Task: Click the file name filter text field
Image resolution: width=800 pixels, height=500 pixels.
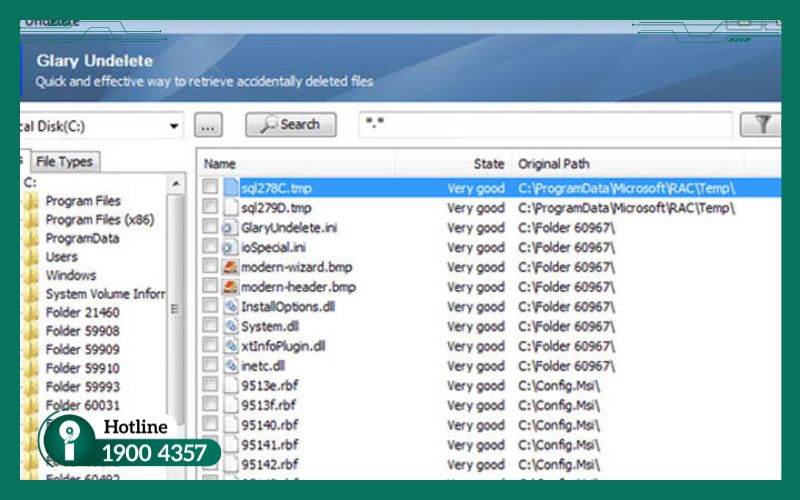Action: (545, 125)
